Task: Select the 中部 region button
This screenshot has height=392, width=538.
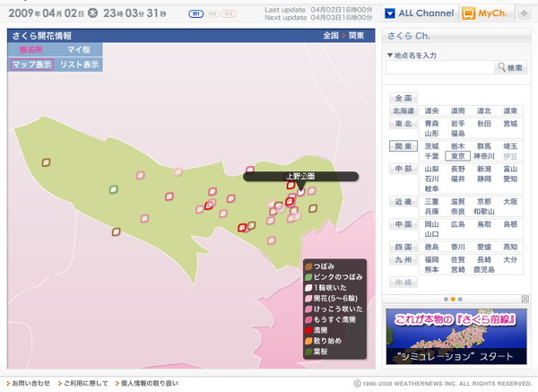Action: tap(403, 169)
